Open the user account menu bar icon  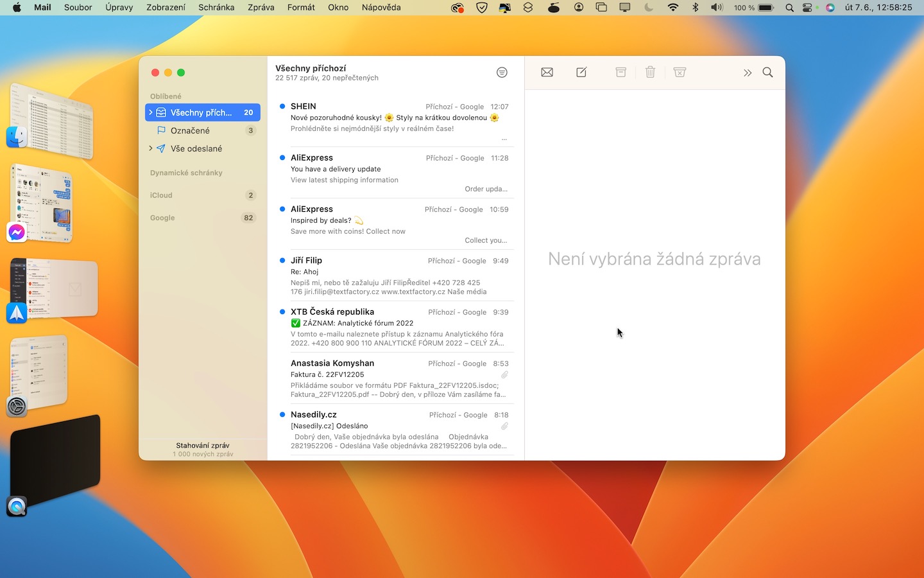tap(579, 8)
